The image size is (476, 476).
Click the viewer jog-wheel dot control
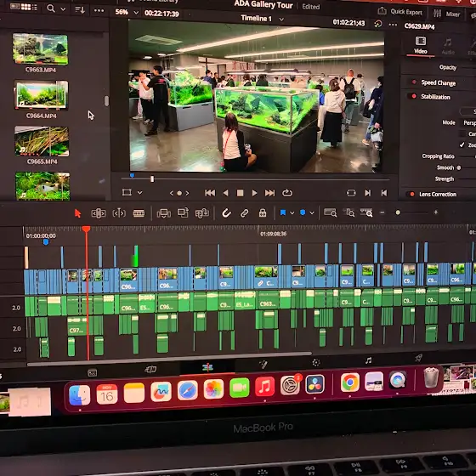(x=179, y=193)
